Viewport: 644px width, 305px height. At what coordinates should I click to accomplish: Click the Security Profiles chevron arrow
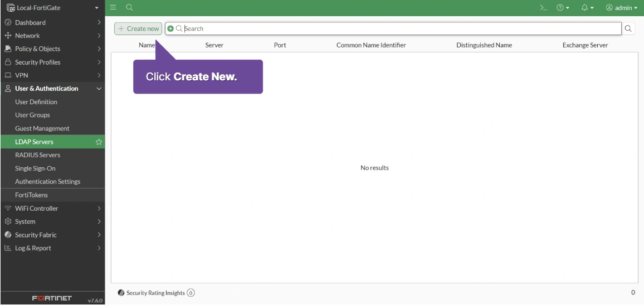tap(99, 62)
